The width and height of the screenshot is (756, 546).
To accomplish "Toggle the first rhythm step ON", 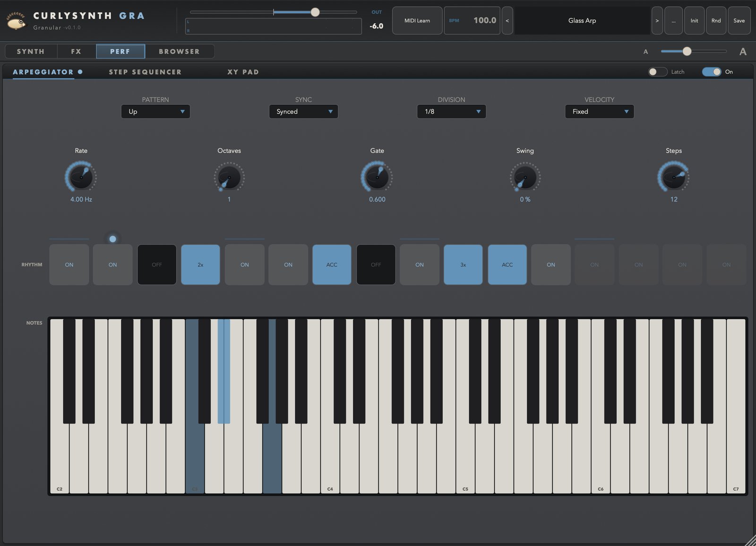I will (x=69, y=265).
